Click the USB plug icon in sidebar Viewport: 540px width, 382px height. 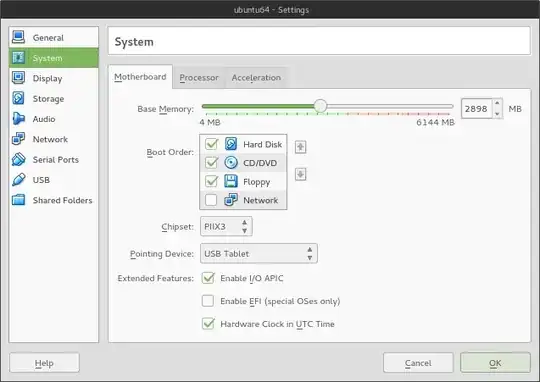coord(18,179)
